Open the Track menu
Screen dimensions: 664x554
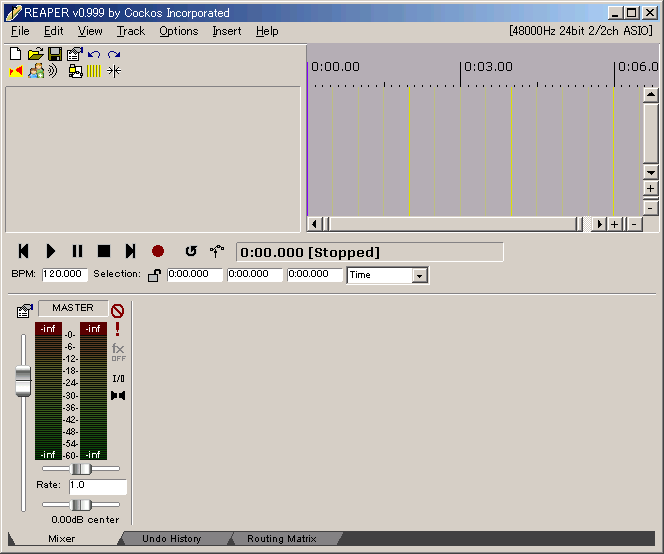click(x=130, y=31)
